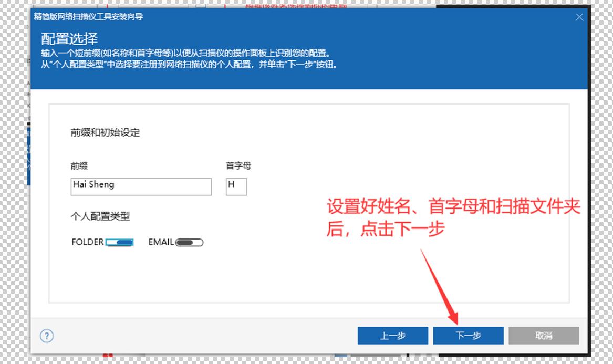Click the 个人配置类型 label
This screenshot has height=364, width=613.
tap(100, 216)
